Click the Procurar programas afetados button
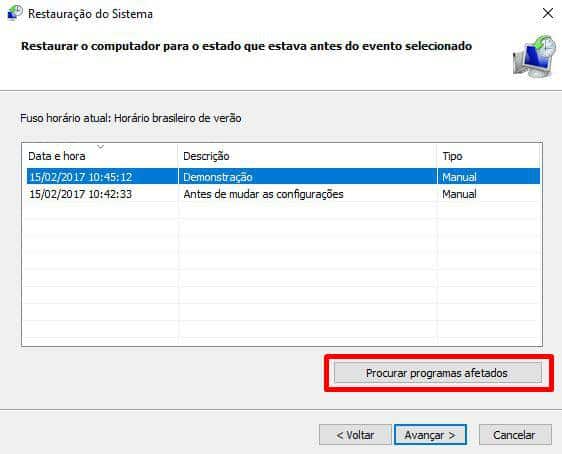 (x=438, y=373)
